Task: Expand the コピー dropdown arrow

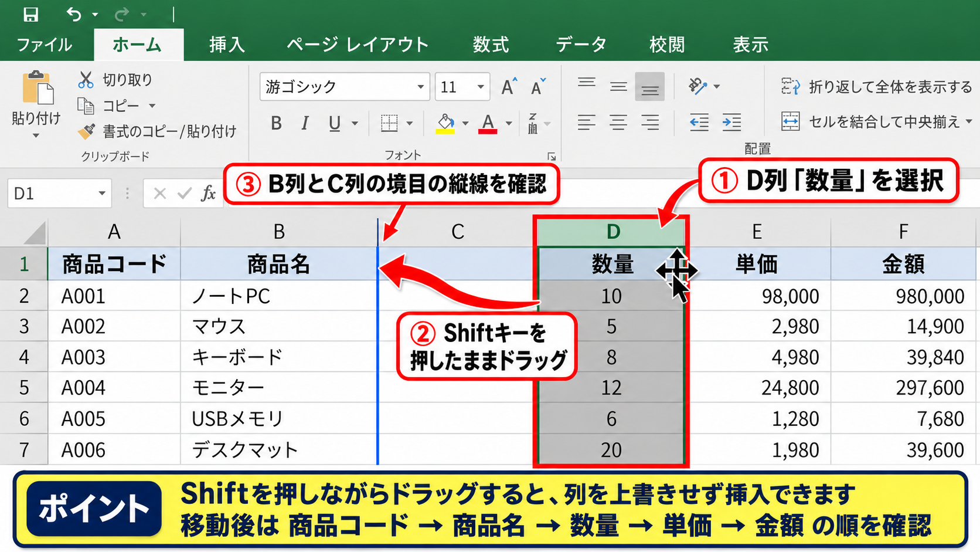Action: (x=152, y=106)
